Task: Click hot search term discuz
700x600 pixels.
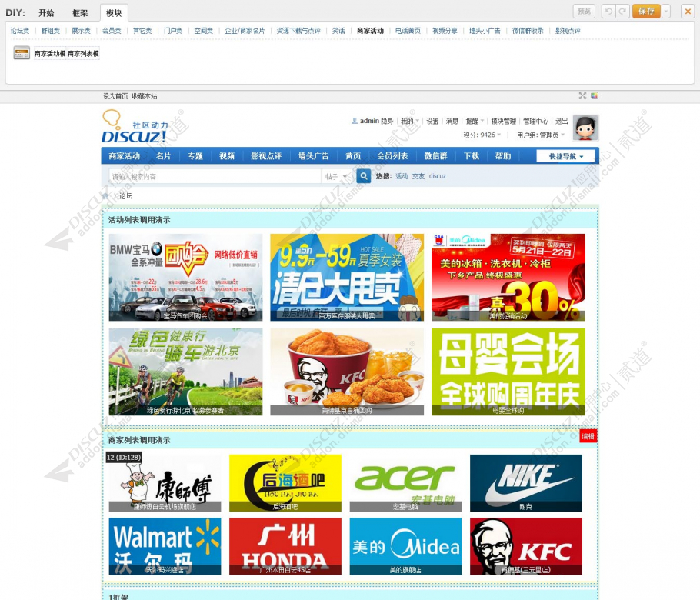Action: [x=438, y=176]
